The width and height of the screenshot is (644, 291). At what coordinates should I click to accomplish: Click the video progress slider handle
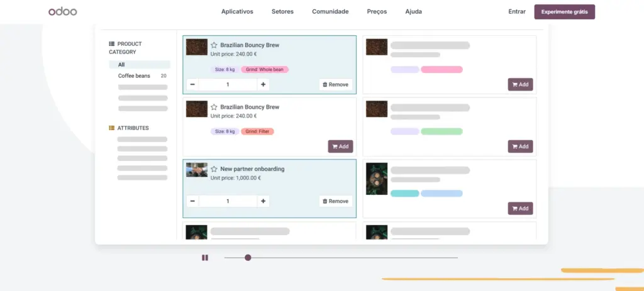coord(248,258)
